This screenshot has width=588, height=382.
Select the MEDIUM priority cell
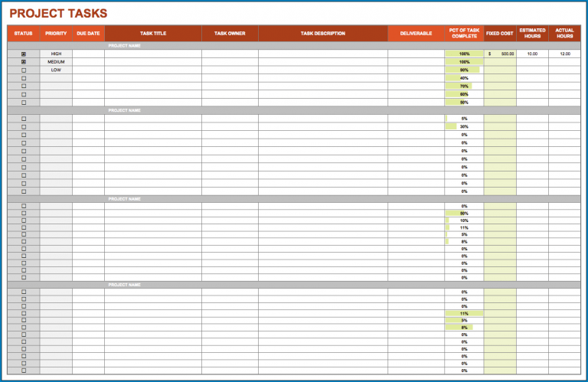[x=56, y=62]
